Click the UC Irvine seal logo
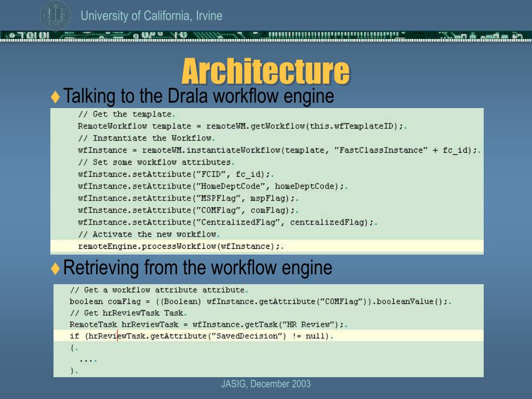Viewport: 532px width, 399px height. pos(55,15)
